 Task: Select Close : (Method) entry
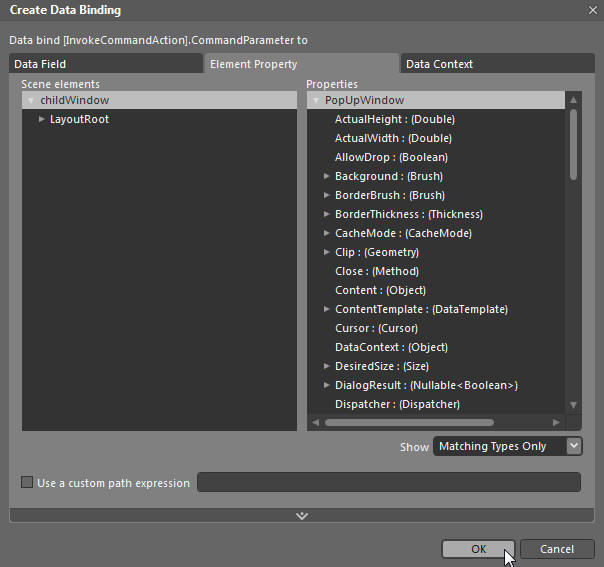click(377, 271)
